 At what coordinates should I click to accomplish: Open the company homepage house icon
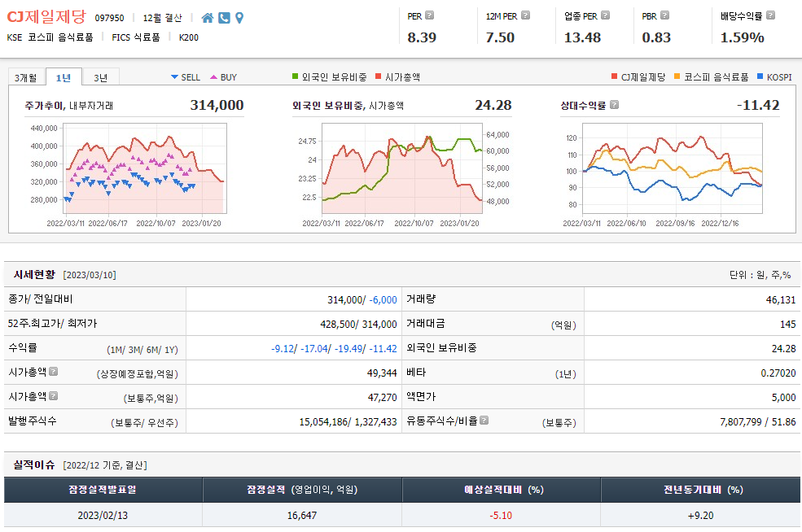click(207, 18)
